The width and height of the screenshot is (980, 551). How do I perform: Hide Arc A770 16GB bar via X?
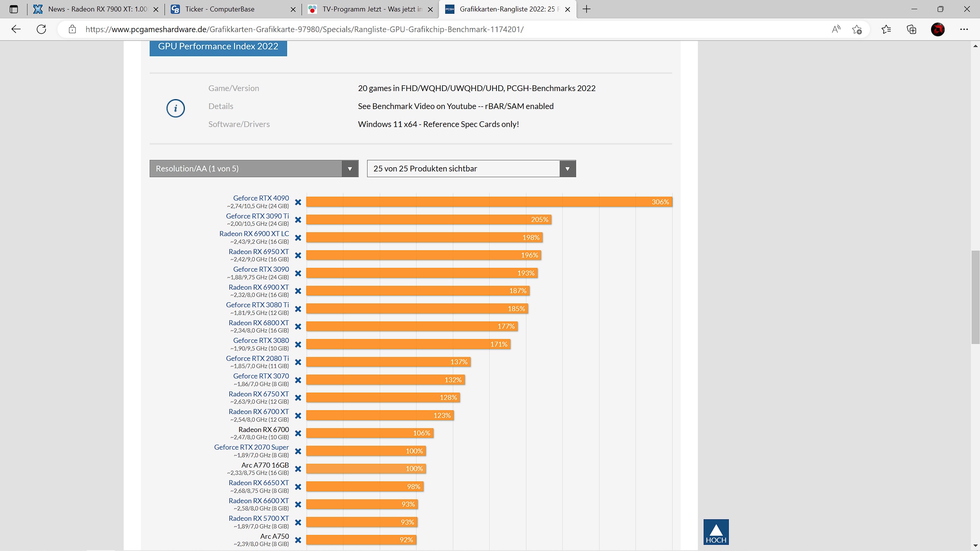click(x=298, y=469)
